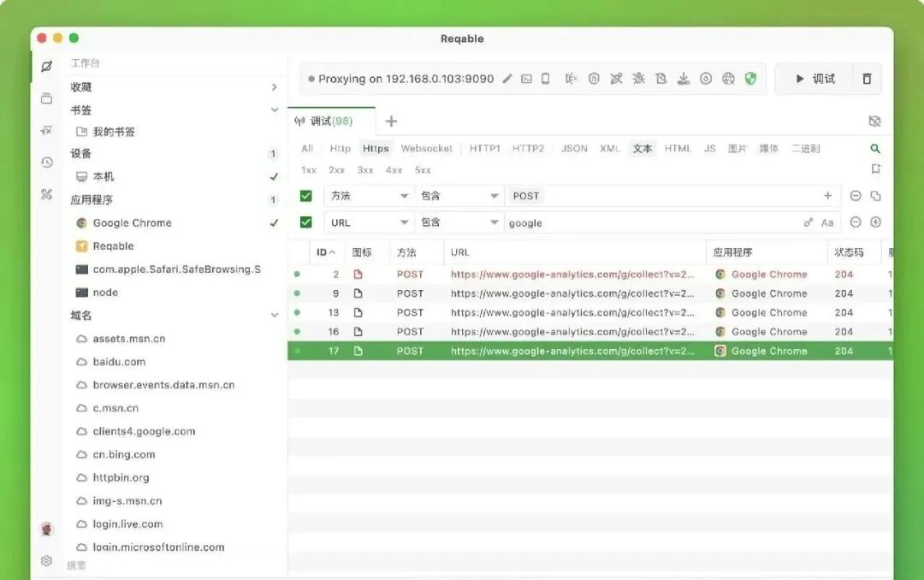Select request row with ID 13
Image resolution: width=924 pixels, height=580 pixels.
coord(589,312)
